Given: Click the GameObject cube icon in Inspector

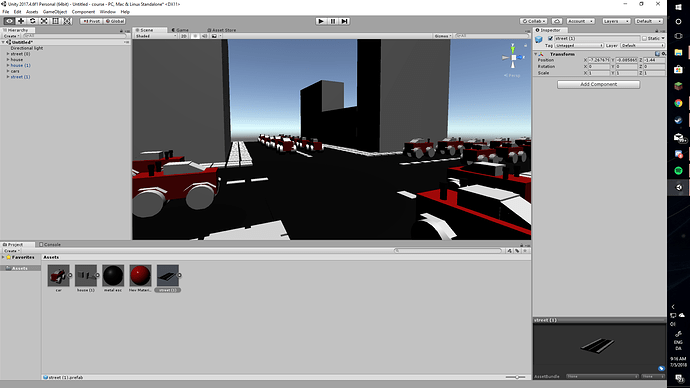Looking at the screenshot, I should pyautogui.click(x=539, y=40).
